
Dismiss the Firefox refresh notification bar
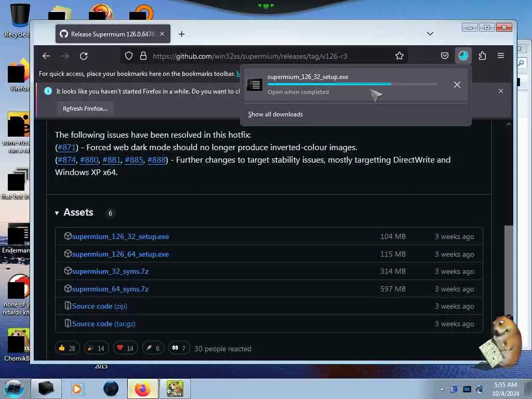(501, 91)
